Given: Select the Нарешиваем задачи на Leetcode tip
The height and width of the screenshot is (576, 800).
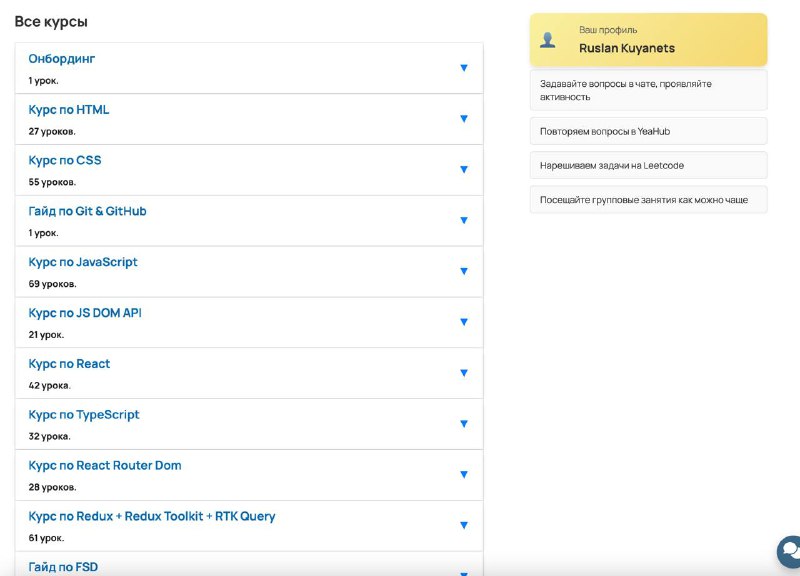Looking at the screenshot, I should point(648,165).
